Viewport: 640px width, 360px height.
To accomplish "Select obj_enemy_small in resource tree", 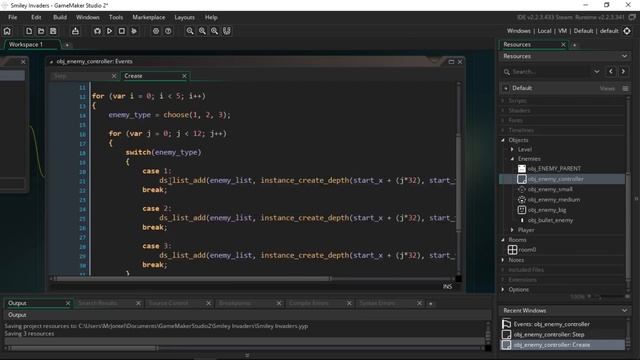I will pyautogui.click(x=550, y=189).
